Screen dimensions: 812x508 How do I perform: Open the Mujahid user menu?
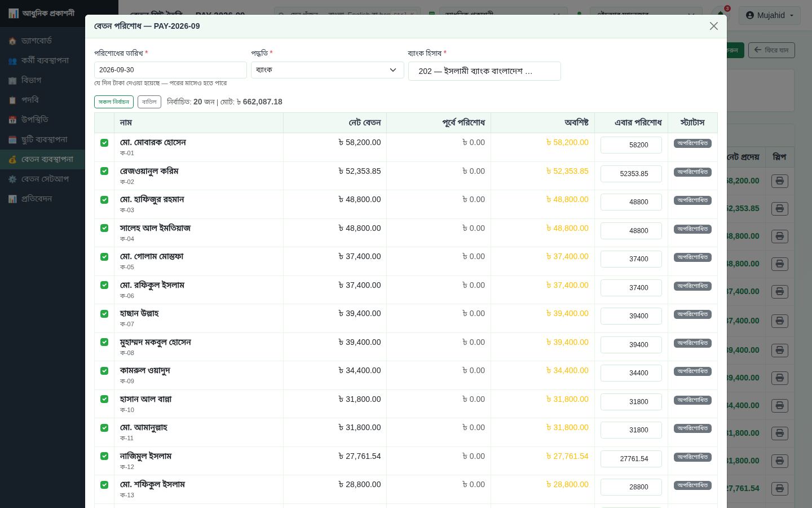(769, 15)
